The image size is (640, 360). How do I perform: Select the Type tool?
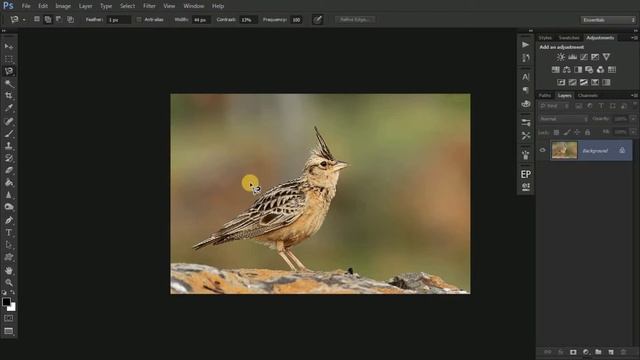coord(9,233)
